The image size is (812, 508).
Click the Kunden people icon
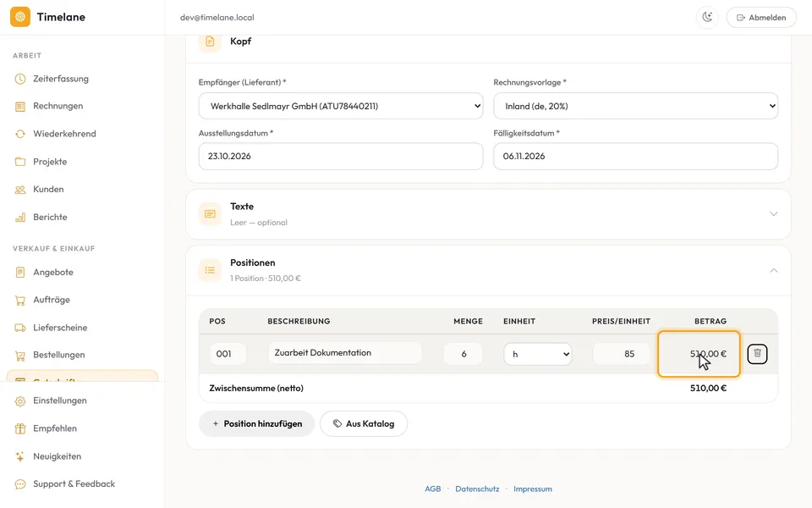point(20,189)
